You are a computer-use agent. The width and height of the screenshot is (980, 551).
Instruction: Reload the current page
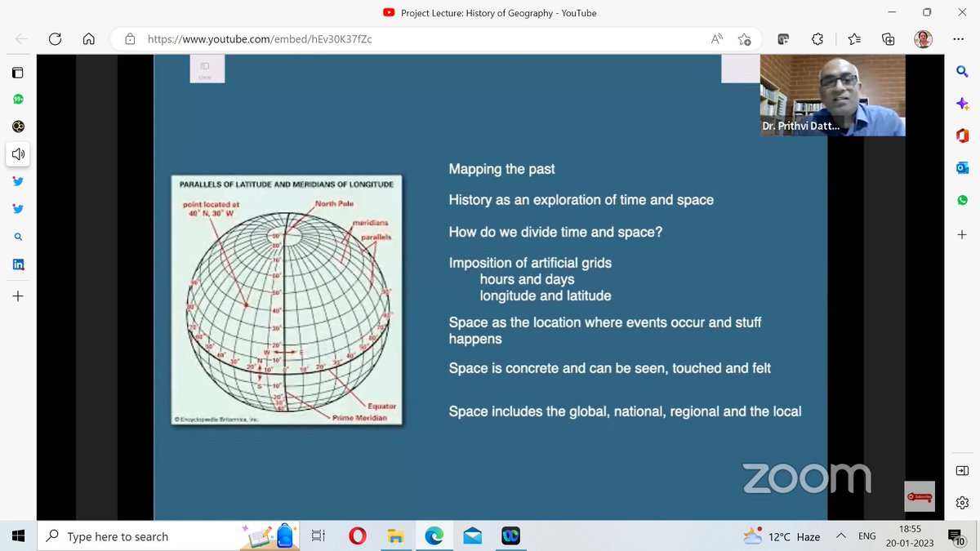(53, 38)
